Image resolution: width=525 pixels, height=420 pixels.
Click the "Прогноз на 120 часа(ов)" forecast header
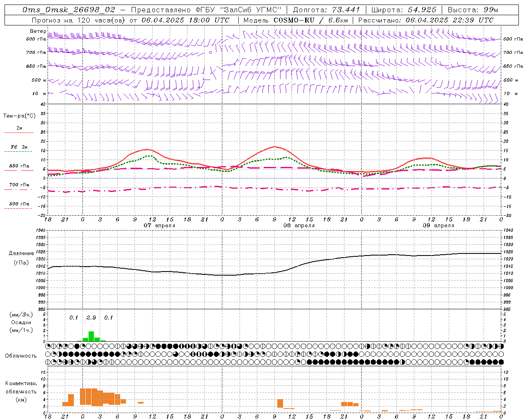coord(78,20)
